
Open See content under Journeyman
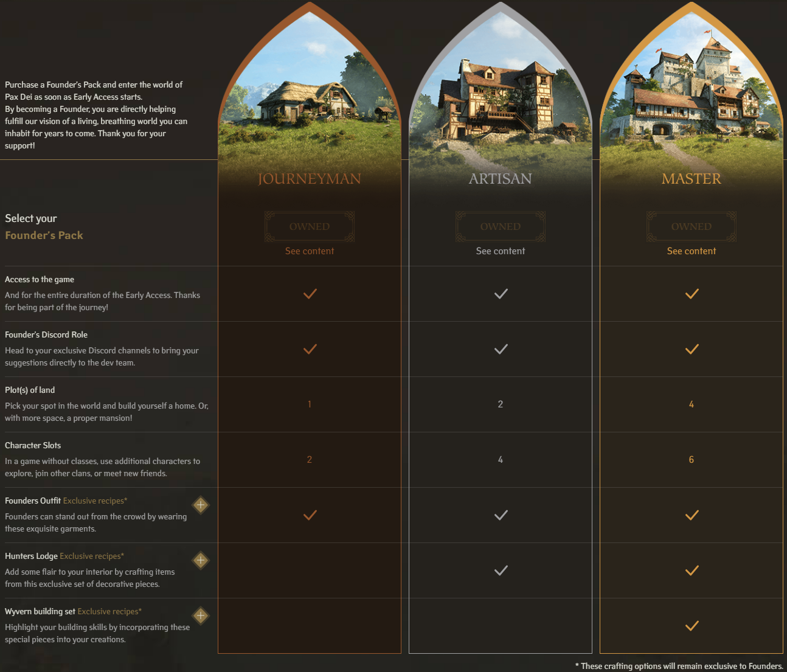[x=310, y=251]
